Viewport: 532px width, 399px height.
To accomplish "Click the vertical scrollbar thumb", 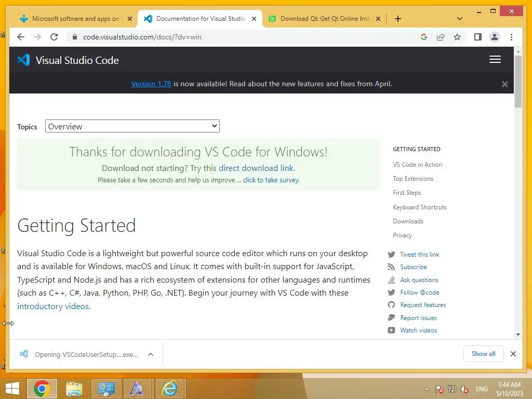I will coord(518,81).
